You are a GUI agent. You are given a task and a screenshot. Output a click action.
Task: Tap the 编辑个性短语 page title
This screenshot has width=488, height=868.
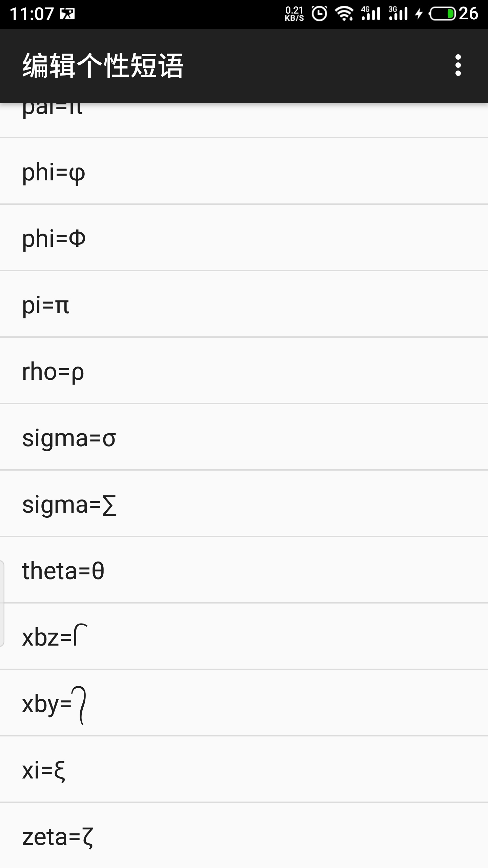103,66
